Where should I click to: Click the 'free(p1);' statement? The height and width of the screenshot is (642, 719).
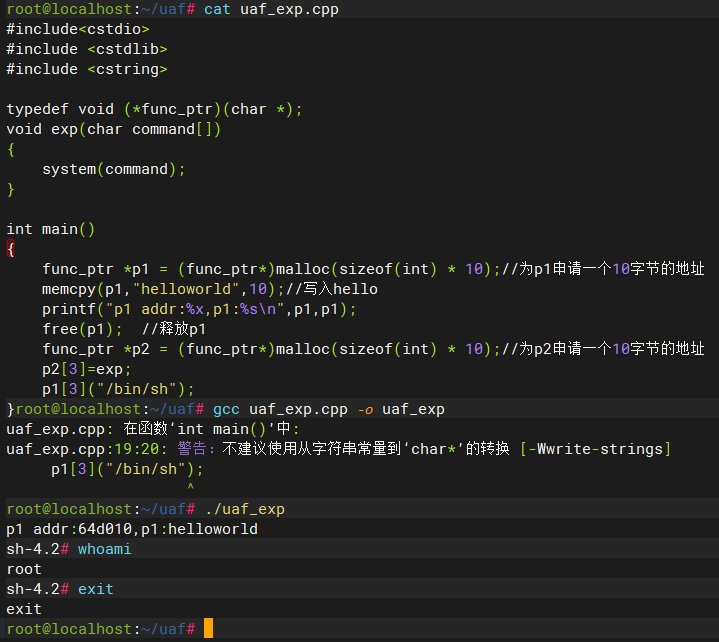(x=83, y=329)
